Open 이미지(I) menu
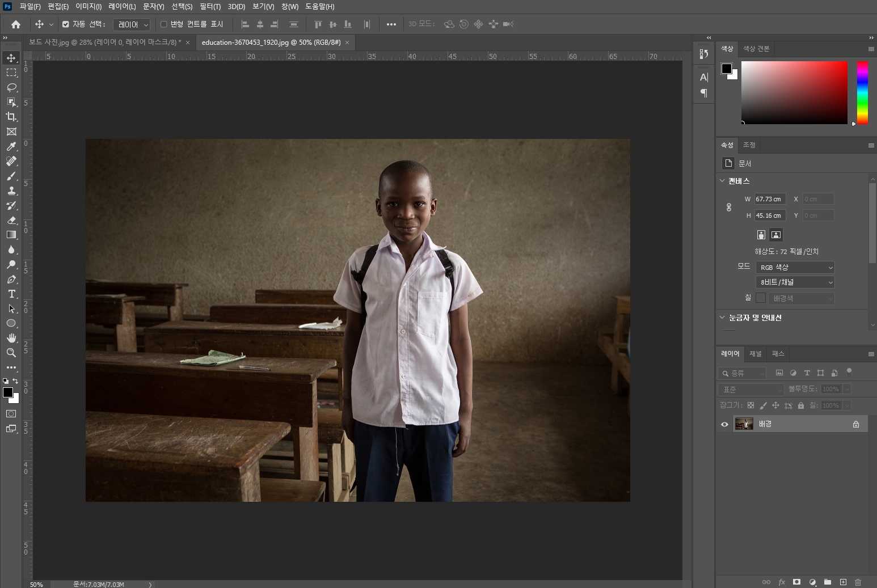This screenshot has width=877, height=588. click(88, 7)
